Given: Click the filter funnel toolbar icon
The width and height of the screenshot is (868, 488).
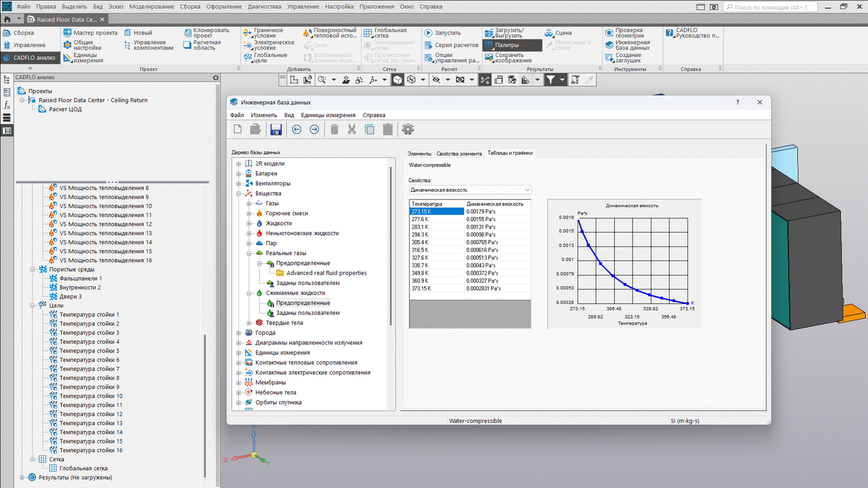Looking at the screenshot, I should [x=550, y=80].
